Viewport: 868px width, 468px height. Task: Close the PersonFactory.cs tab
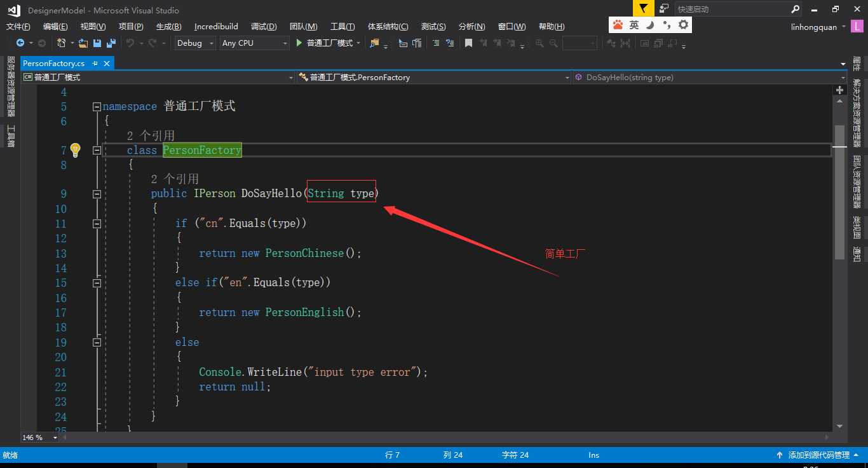pyautogui.click(x=107, y=63)
